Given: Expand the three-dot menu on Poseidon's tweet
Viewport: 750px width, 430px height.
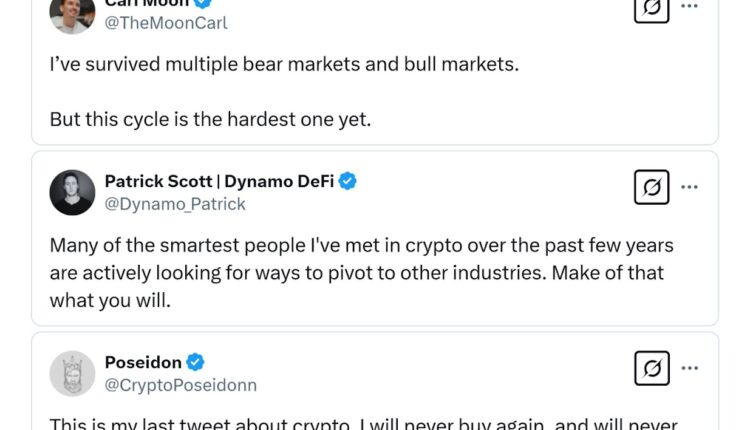Looking at the screenshot, I should tap(690, 368).
